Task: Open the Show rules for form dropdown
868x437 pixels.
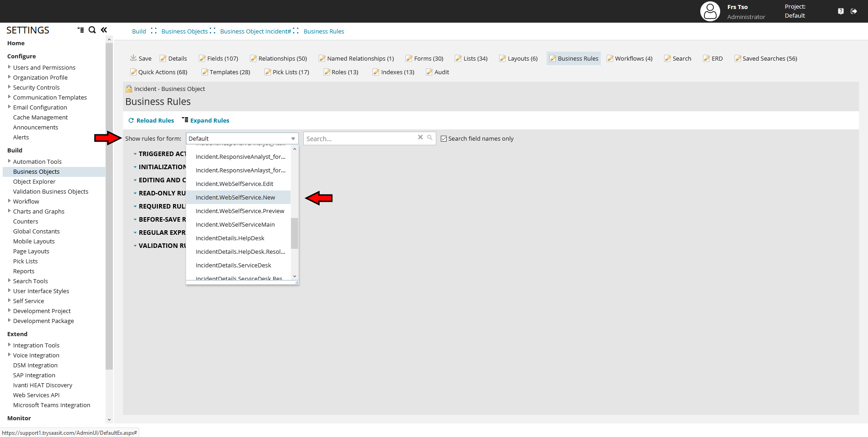Action: [293, 138]
